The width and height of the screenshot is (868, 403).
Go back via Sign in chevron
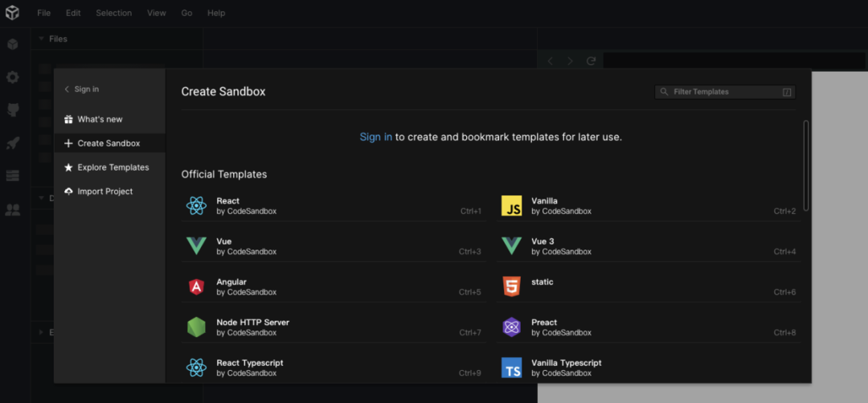tap(68, 89)
